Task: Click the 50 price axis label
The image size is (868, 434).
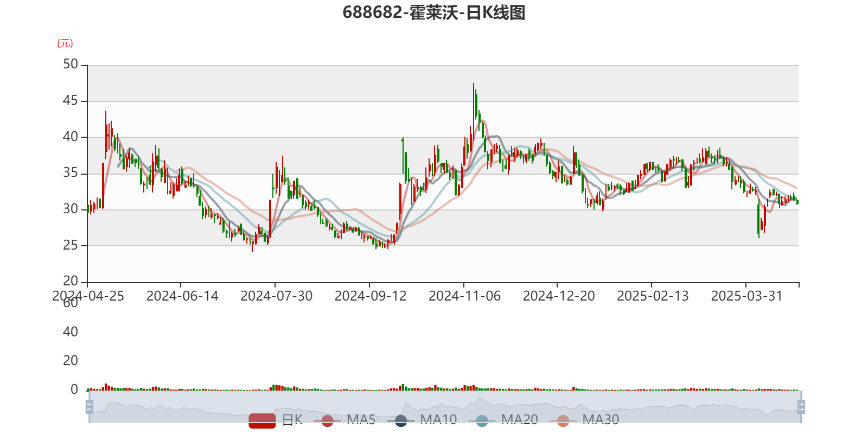Action: [x=71, y=65]
